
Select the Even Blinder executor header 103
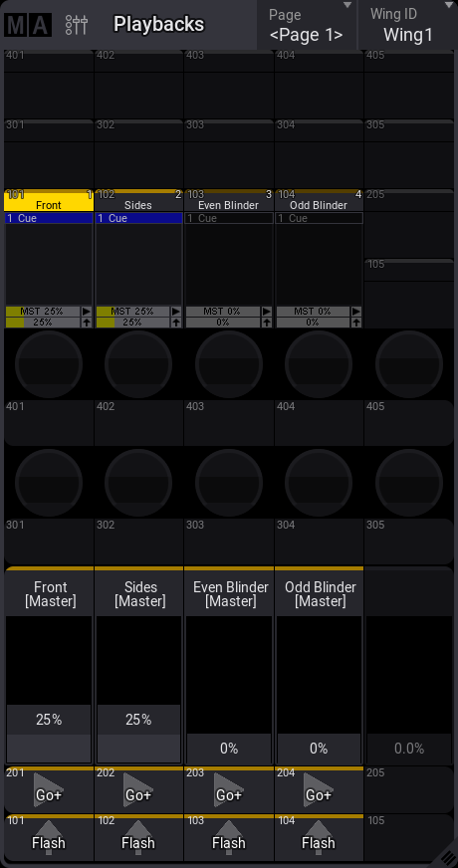pos(229,200)
